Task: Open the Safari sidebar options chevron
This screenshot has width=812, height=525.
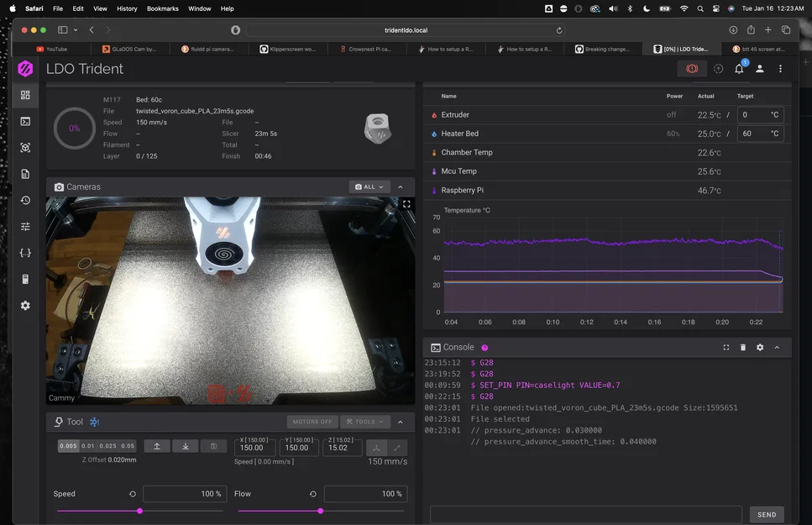Action: [76, 30]
